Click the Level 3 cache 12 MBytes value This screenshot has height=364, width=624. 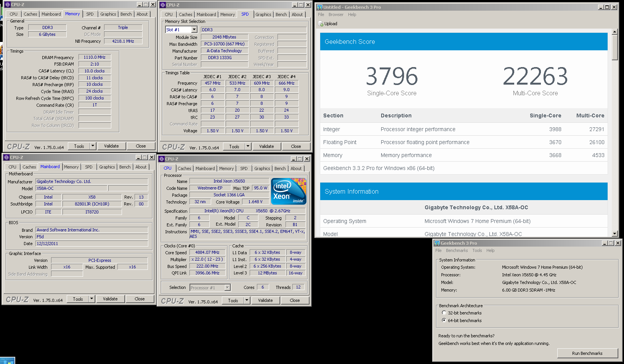(267, 273)
